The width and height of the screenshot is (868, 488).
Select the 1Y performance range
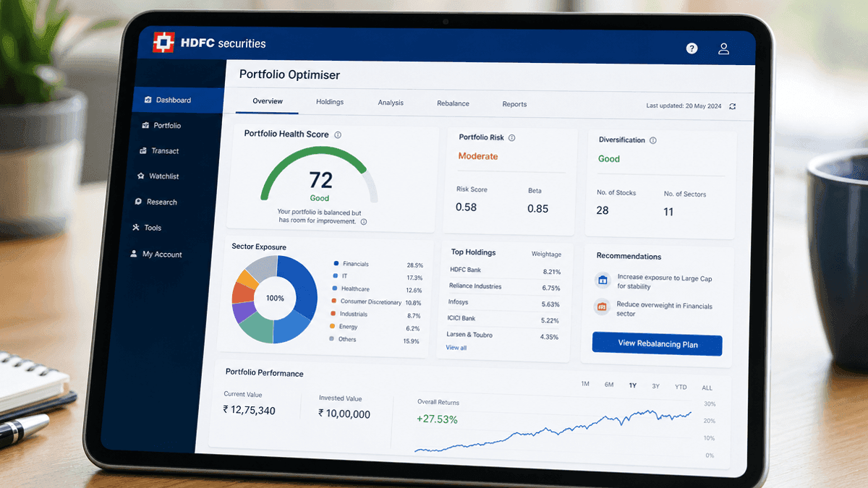tap(632, 385)
